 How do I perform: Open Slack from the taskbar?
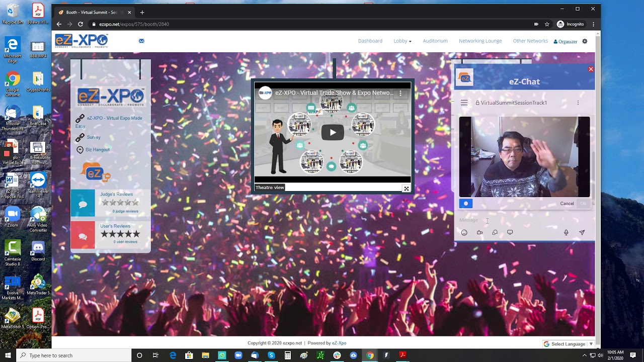point(337,355)
